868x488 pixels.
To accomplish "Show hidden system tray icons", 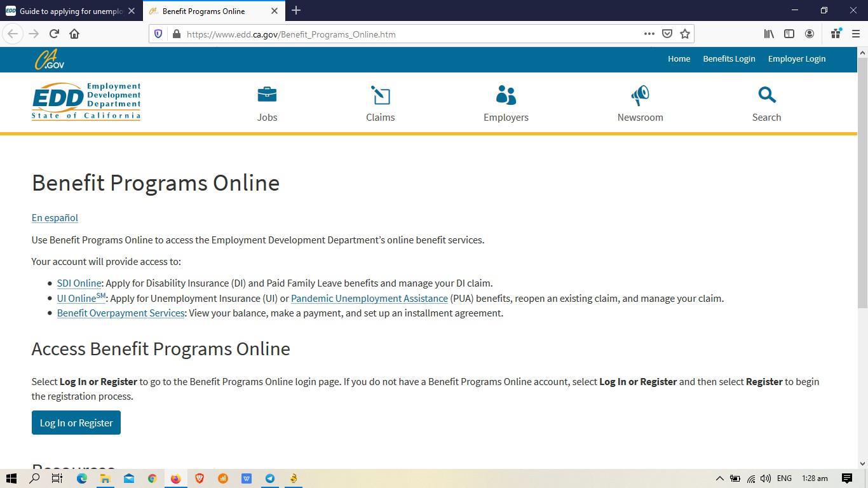I will click(x=719, y=478).
